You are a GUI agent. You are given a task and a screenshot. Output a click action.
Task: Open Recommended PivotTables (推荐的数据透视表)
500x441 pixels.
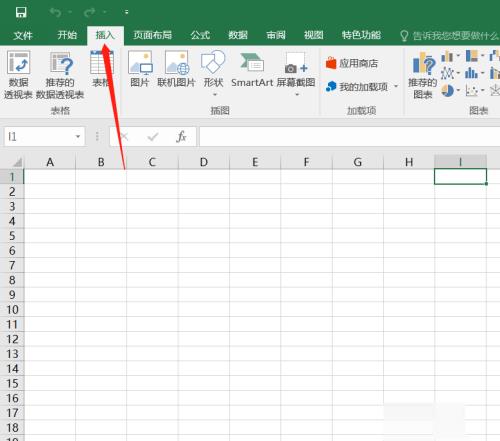60,75
